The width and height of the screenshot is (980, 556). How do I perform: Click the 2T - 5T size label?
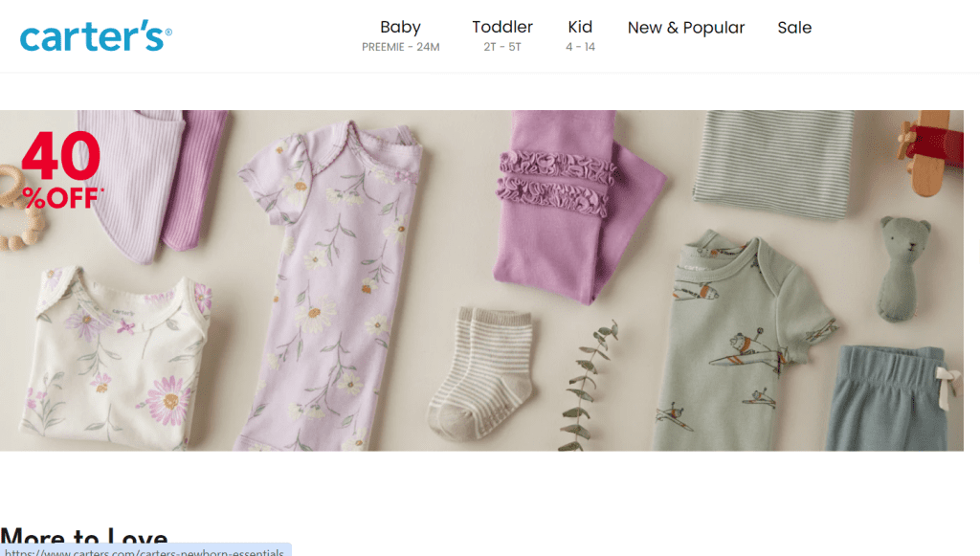coord(502,47)
